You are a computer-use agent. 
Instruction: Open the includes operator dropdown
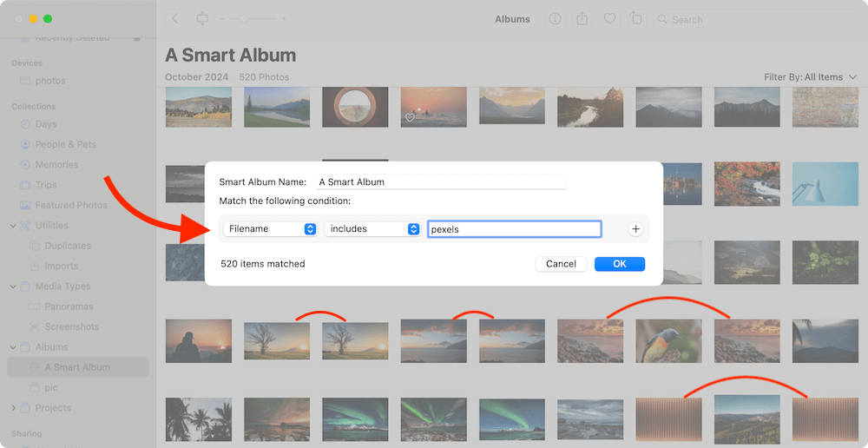pos(372,229)
